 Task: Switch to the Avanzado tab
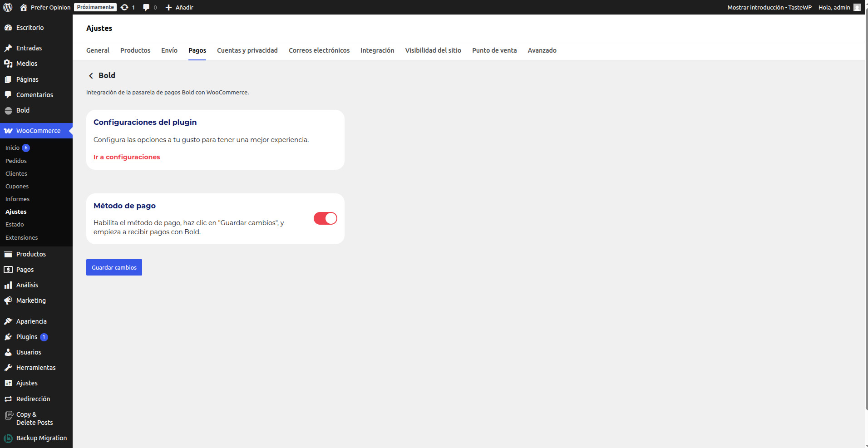(542, 50)
